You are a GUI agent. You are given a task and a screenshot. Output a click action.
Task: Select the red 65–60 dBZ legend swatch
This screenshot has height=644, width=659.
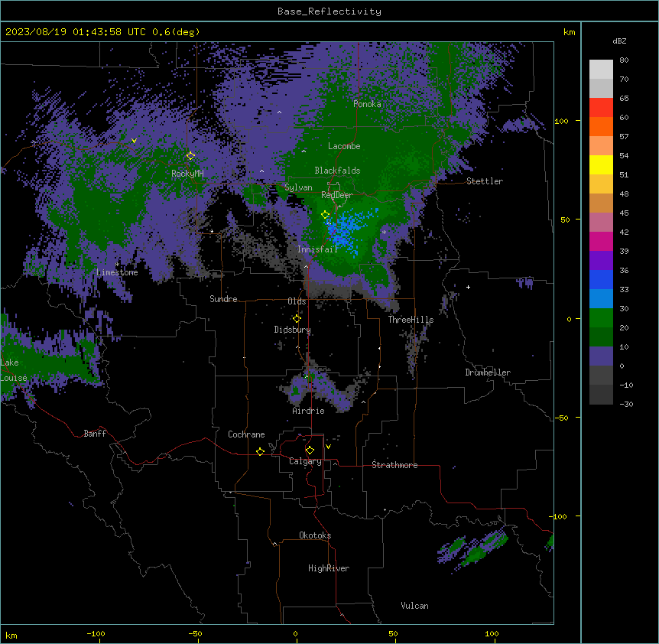[601, 108]
